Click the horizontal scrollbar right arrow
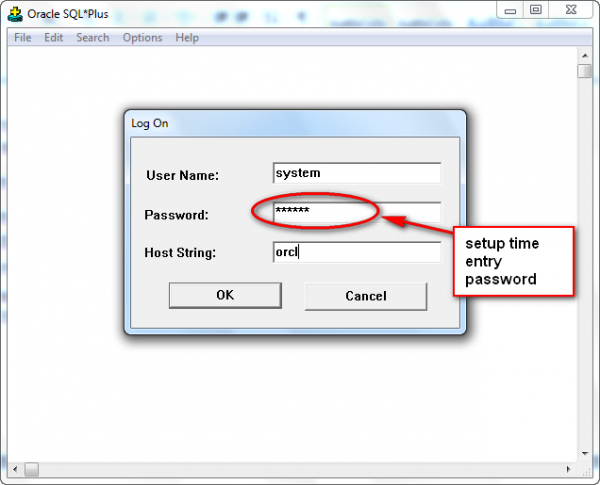Screen dimensions: 600x485 point(569,469)
